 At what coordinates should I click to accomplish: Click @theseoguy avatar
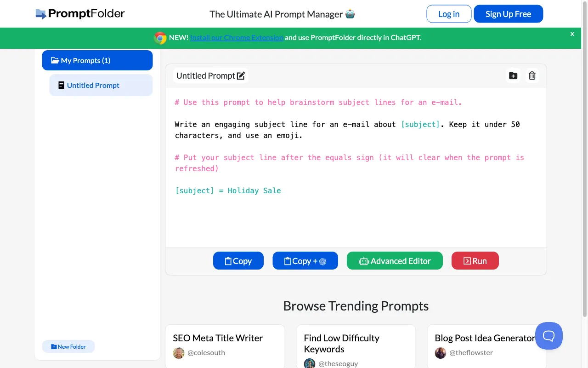[310, 363]
